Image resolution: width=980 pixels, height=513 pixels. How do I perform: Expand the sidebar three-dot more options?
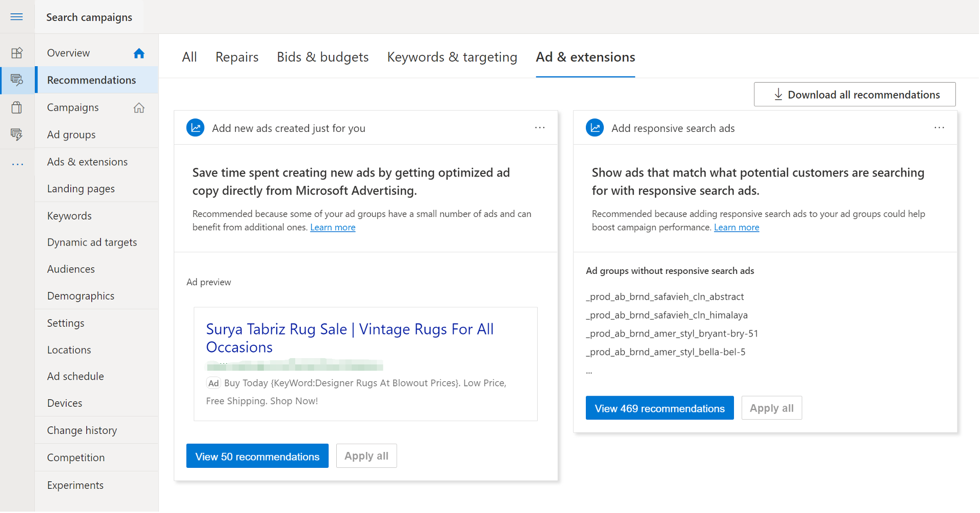tap(17, 163)
